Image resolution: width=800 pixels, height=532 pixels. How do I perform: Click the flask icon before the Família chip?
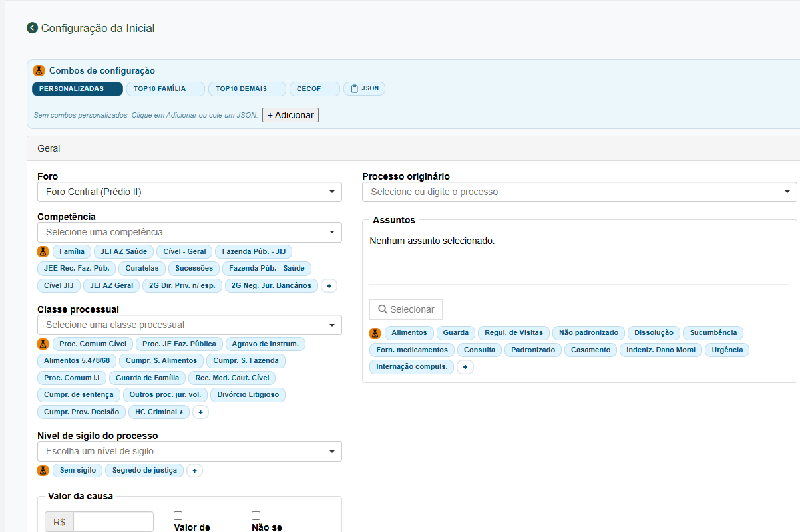pos(43,251)
